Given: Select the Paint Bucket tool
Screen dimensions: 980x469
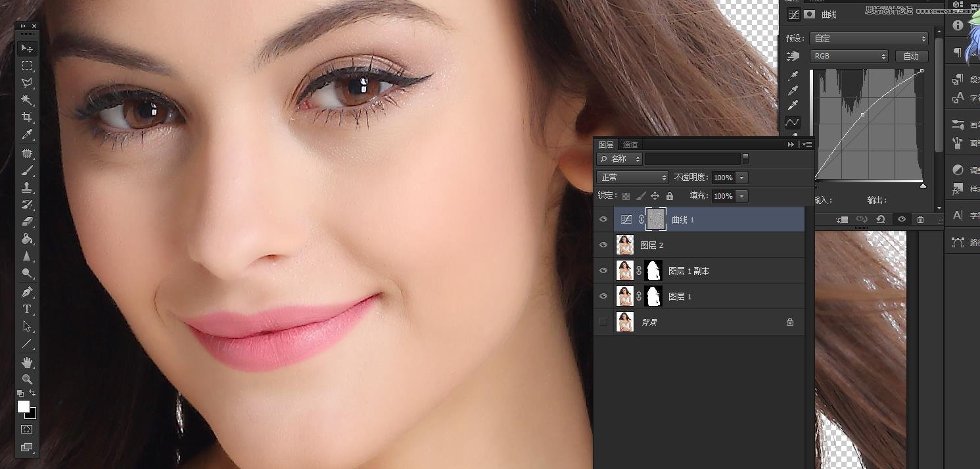Looking at the screenshot, I should (x=27, y=239).
